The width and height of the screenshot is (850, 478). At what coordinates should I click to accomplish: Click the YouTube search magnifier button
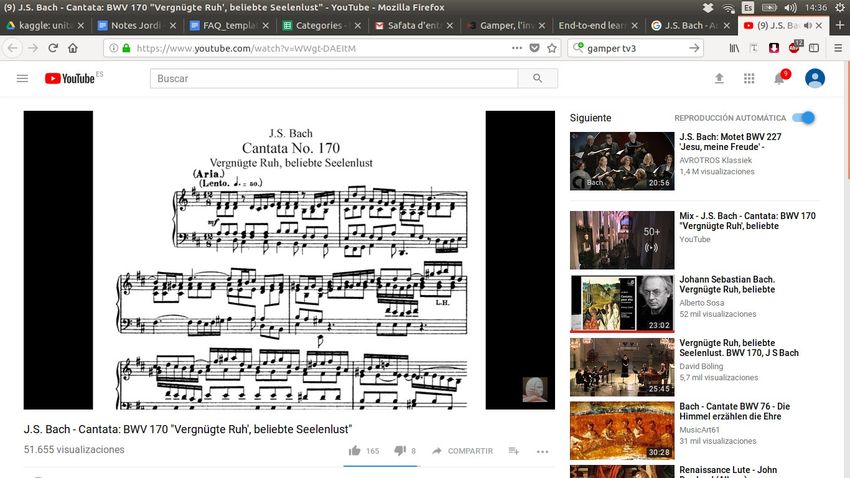tap(537, 79)
